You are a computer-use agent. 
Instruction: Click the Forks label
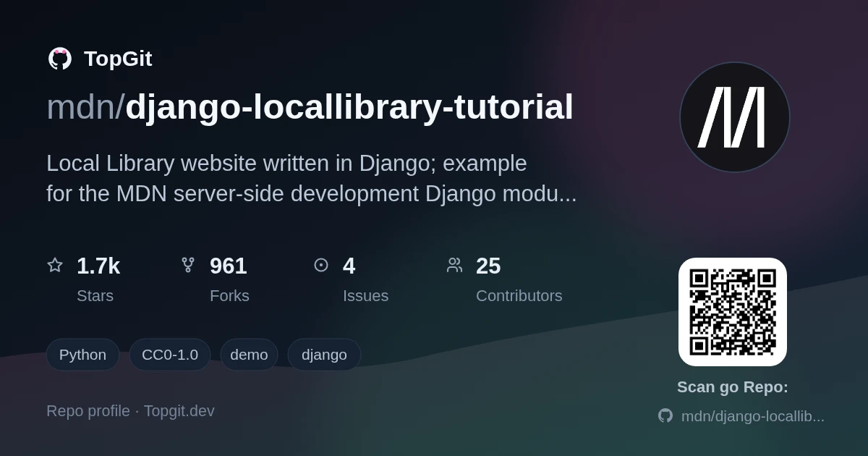[x=229, y=295]
